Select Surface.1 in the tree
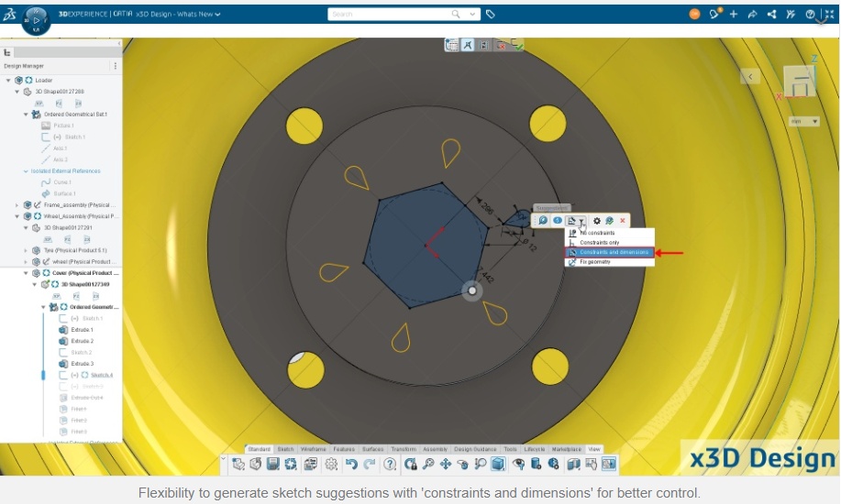841x504 pixels. (65, 193)
